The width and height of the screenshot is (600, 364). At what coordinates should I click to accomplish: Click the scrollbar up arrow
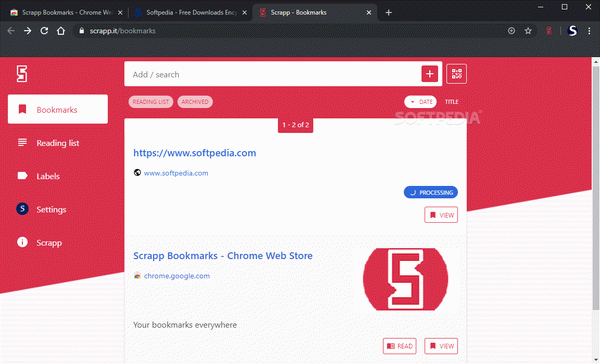pos(596,61)
